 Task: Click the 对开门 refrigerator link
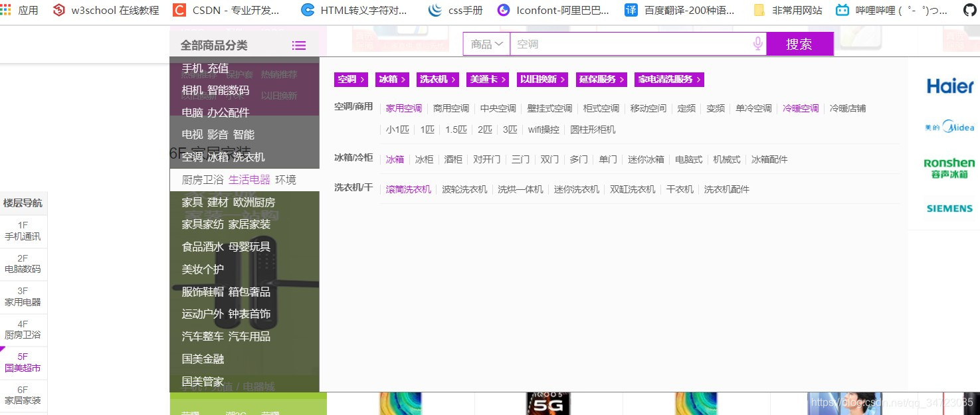coord(487,159)
